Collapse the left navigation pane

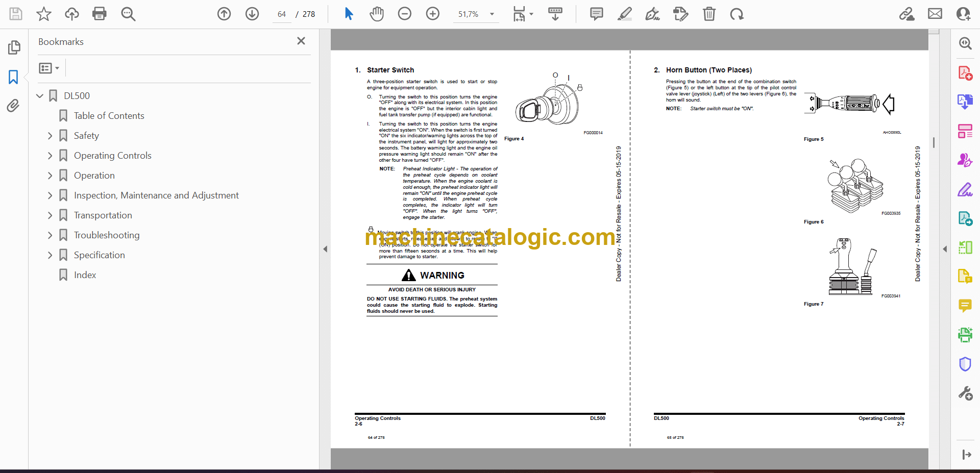click(325, 249)
